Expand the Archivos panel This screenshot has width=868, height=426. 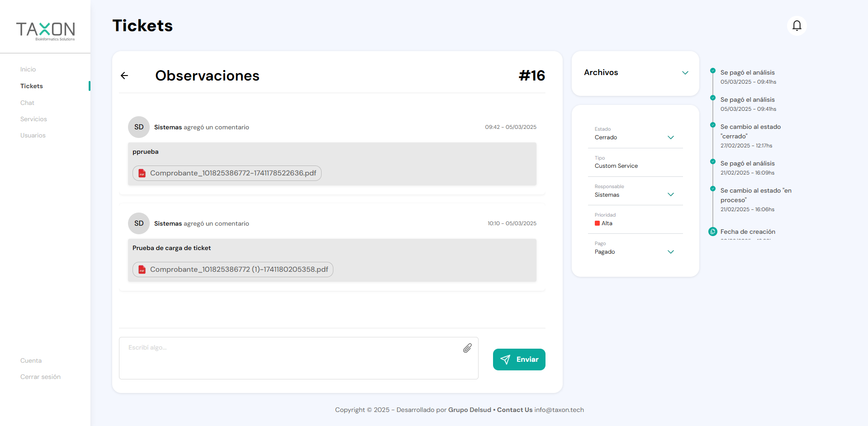685,73
